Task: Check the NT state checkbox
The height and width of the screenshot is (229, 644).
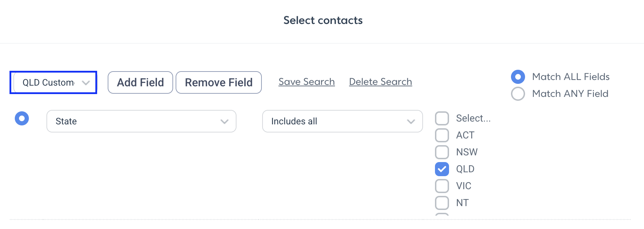Action: tap(442, 203)
